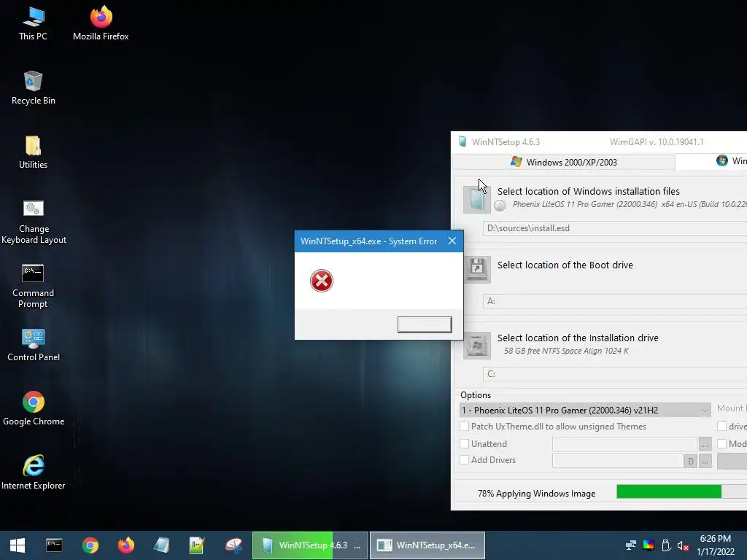Viewport: 747px width, 560px height.
Task: Switch to Windows 2000/XP/2003 tab
Action: pyautogui.click(x=564, y=162)
